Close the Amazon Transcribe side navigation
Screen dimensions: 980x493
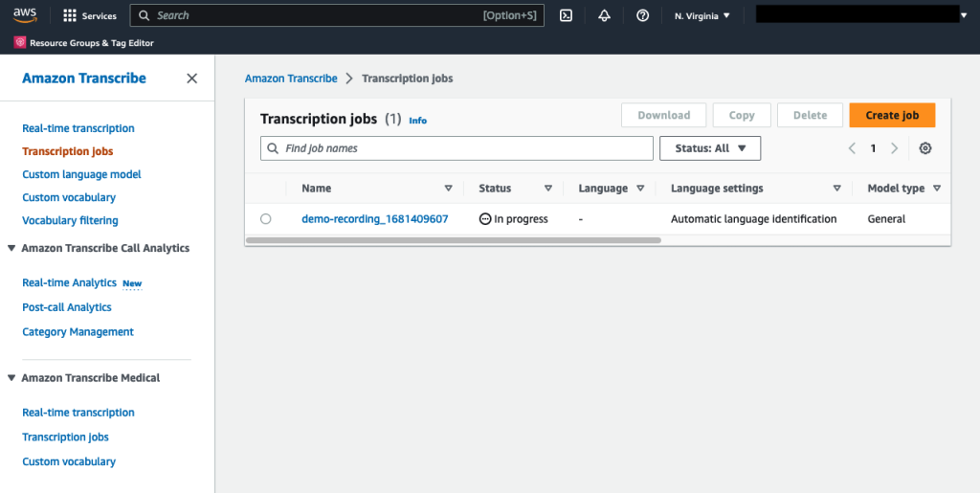click(x=191, y=78)
